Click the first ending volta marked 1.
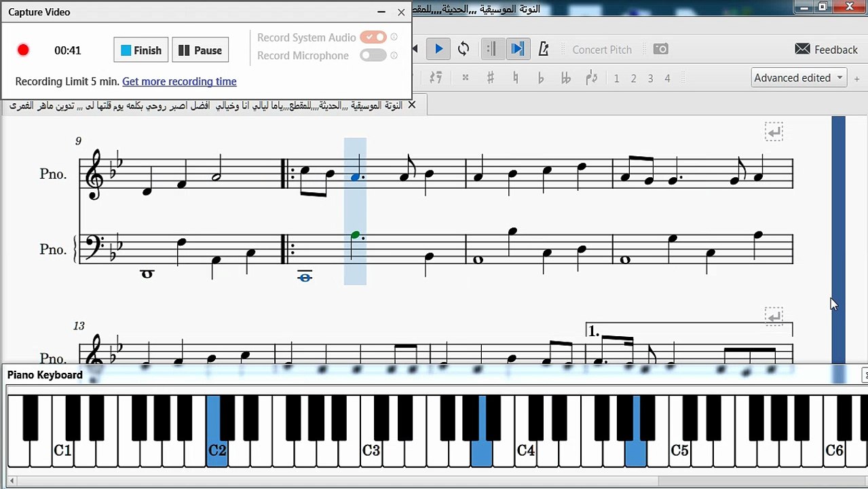 [689, 329]
